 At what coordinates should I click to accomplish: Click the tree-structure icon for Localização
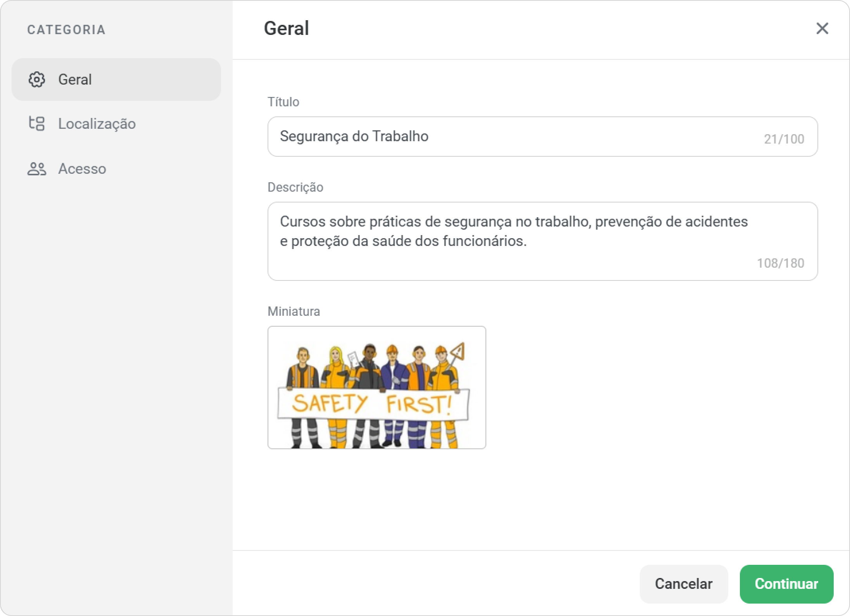(x=37, y=124)
